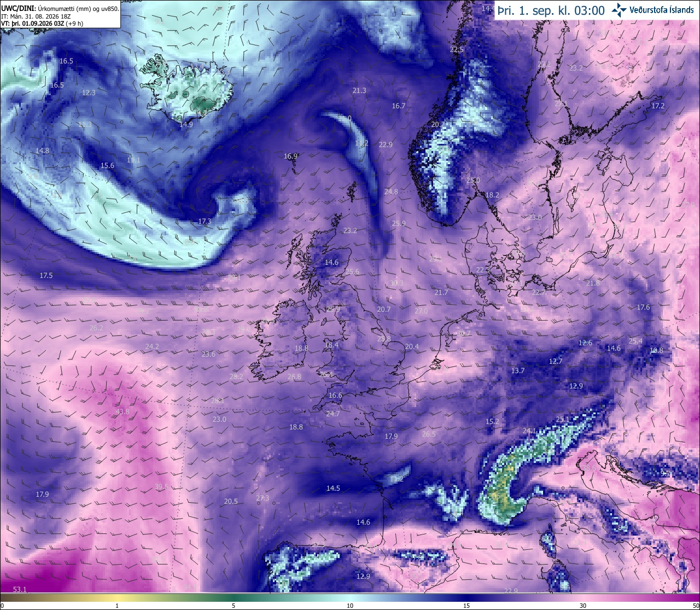The height and width of the screenshot is (610, 700).
Task: Click the 39.5 value over the Atlantic
Action: point(161,486)
